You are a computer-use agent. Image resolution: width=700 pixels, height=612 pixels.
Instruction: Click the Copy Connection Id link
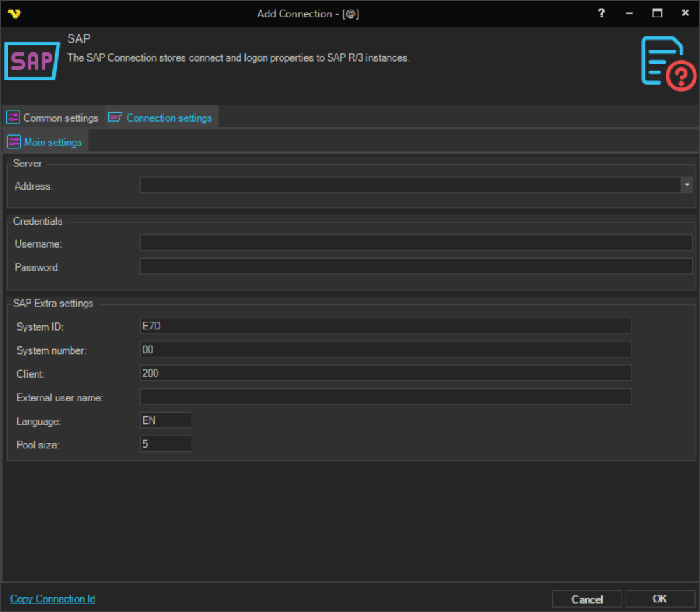52,599
